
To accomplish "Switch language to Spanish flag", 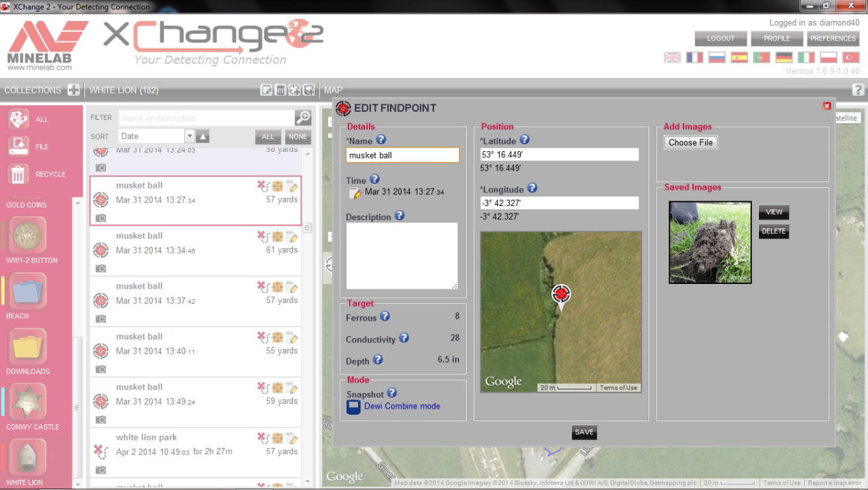I will click(739, 58).
